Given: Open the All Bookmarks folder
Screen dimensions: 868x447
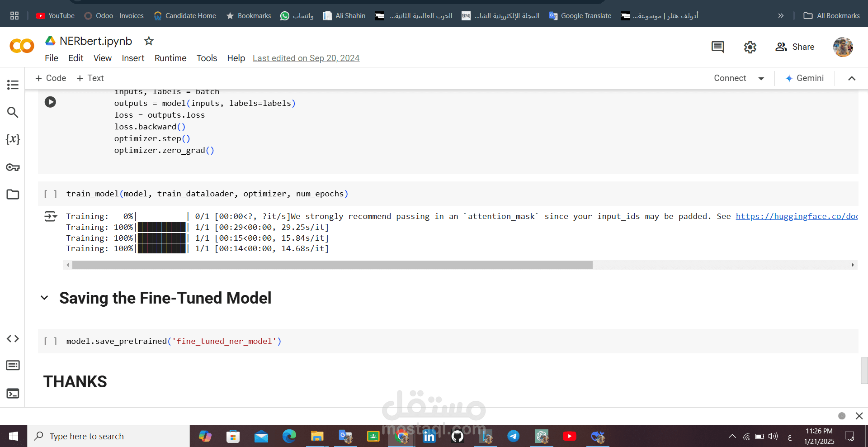Looking at the screenshot, I should click(832, 16).
